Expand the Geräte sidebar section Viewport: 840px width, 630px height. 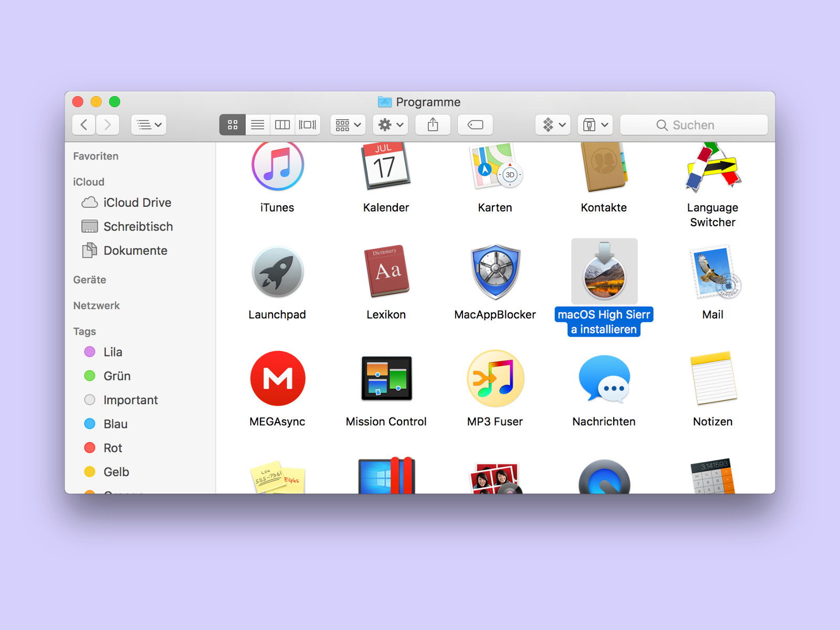tap(90, 280)
